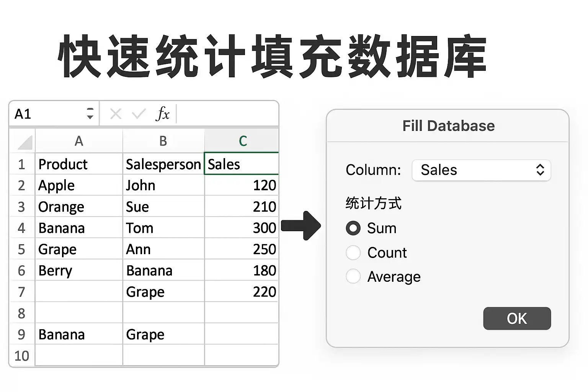Open the Column dropdown showing Sales
This screenshot has width=588, height=392.
point(481,170)
